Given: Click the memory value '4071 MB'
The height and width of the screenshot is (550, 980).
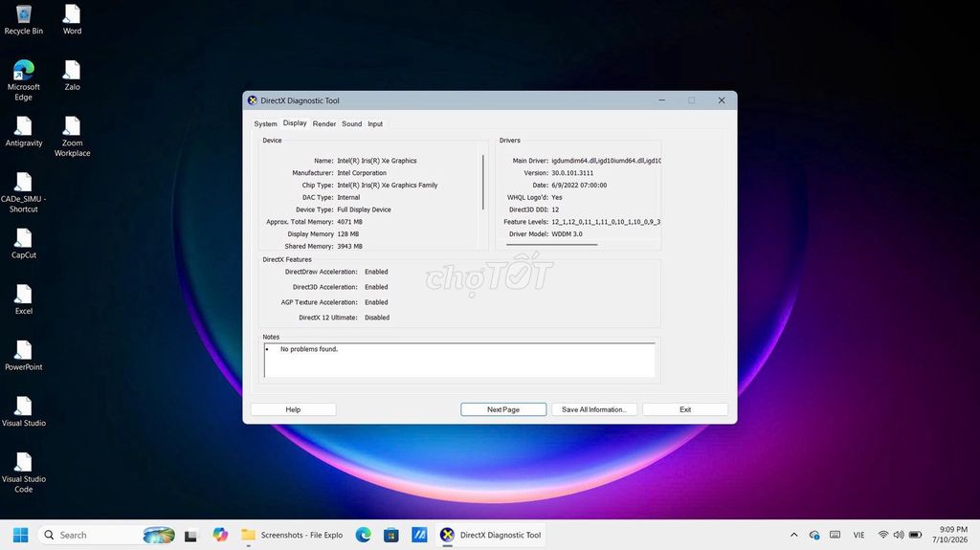Looking at the screenshot, I should [350, 222].
